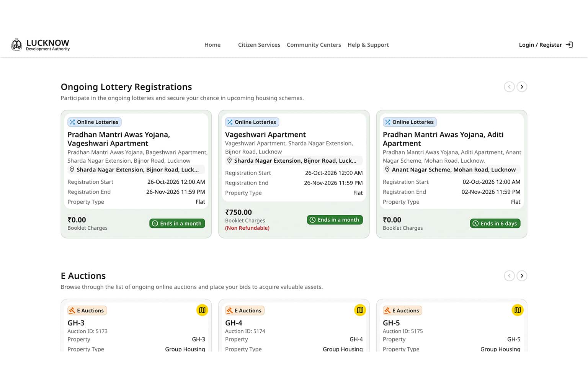The image size is (588, 392).
Task: Open the Vageshwari Apartment lottery title
Action: point(266,134)
